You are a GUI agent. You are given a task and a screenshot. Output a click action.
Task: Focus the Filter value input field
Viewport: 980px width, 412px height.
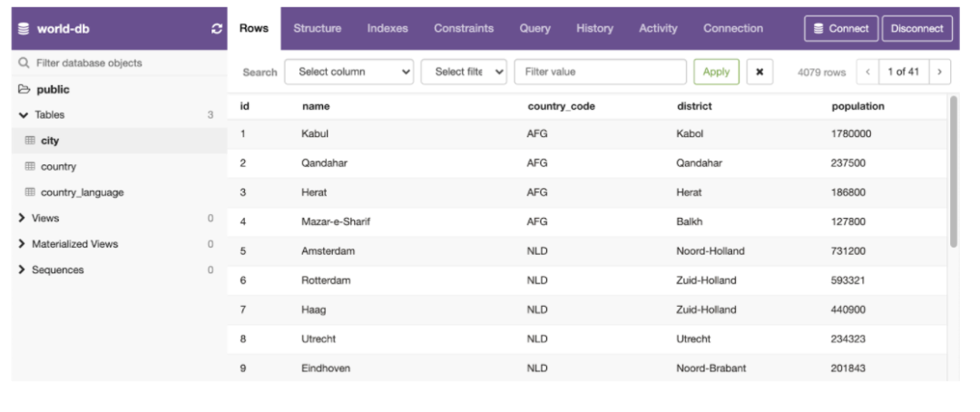[x=599, y=72]
